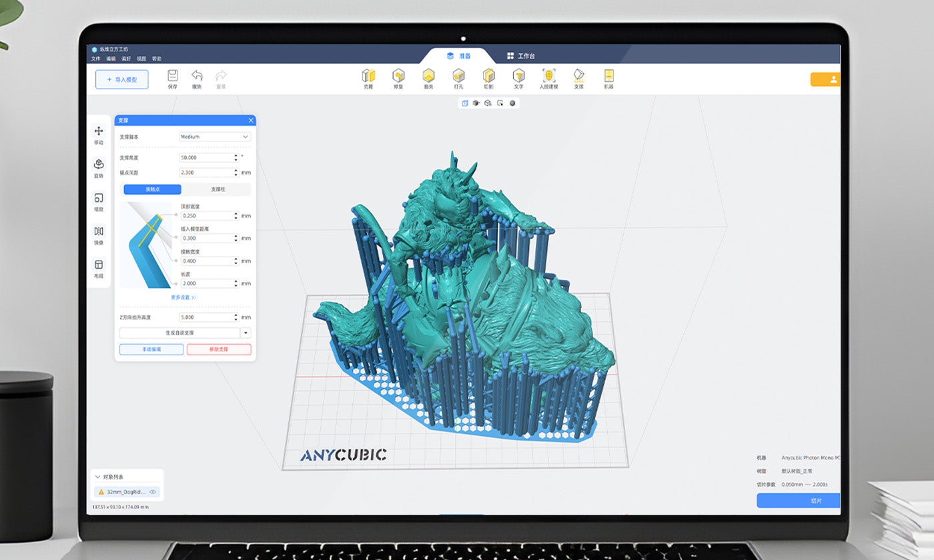Select the 移动 (Move) sidebar tool
This screenshot has width=934, height=560.
[x=99, y=131]
